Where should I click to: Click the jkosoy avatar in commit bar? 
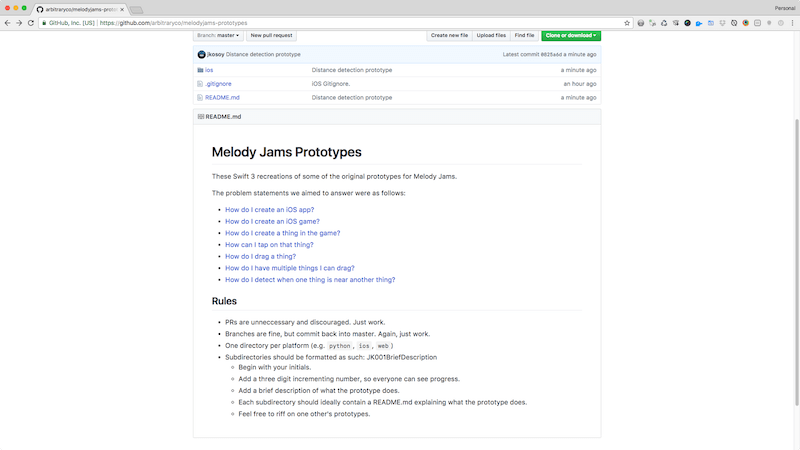[x=201, y=54]
